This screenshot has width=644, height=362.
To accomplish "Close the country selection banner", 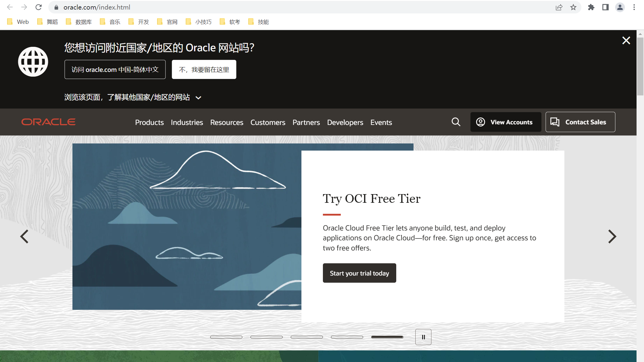I will click(x=626, y=41).
